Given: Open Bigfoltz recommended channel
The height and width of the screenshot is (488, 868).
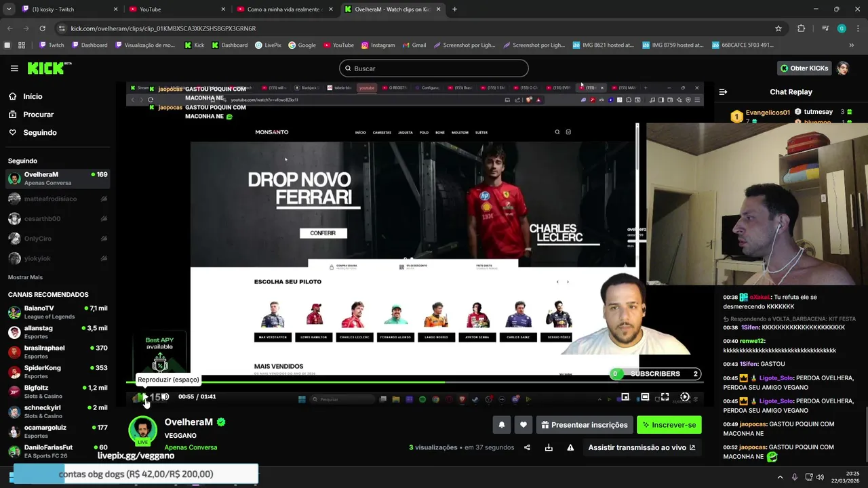Looking at the screenshot, I should 58,392.
